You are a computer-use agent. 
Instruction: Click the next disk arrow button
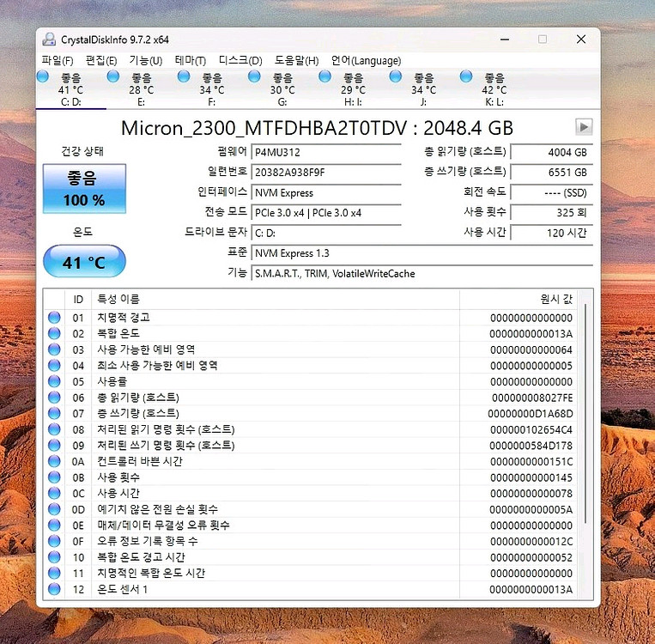click(x=584, y=126)
